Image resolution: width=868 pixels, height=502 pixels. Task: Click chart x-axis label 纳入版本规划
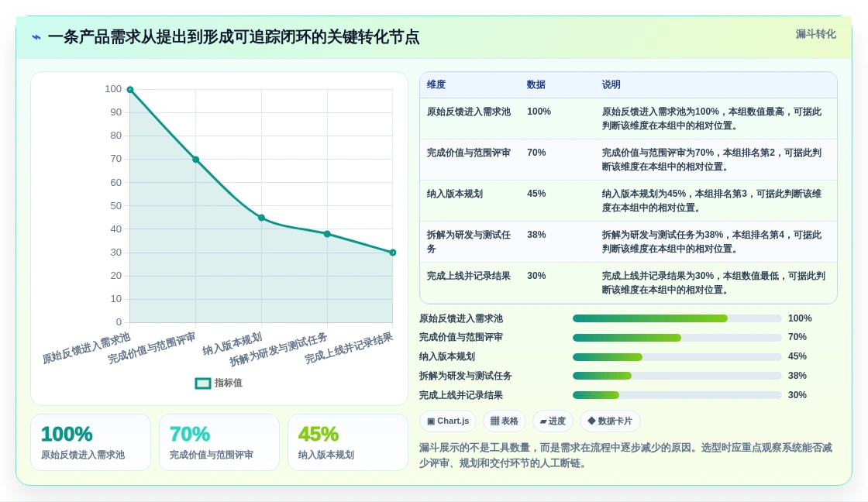click(232, 343)
